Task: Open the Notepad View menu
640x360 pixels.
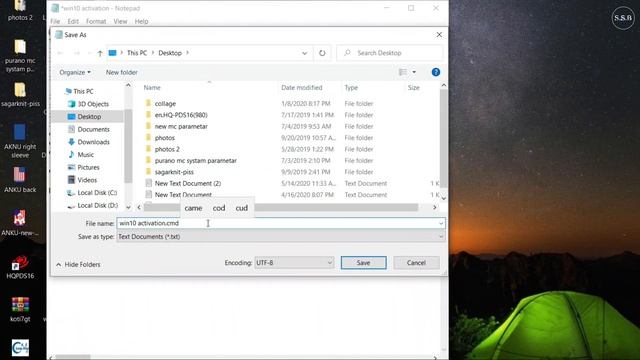Action: point(120,21)
